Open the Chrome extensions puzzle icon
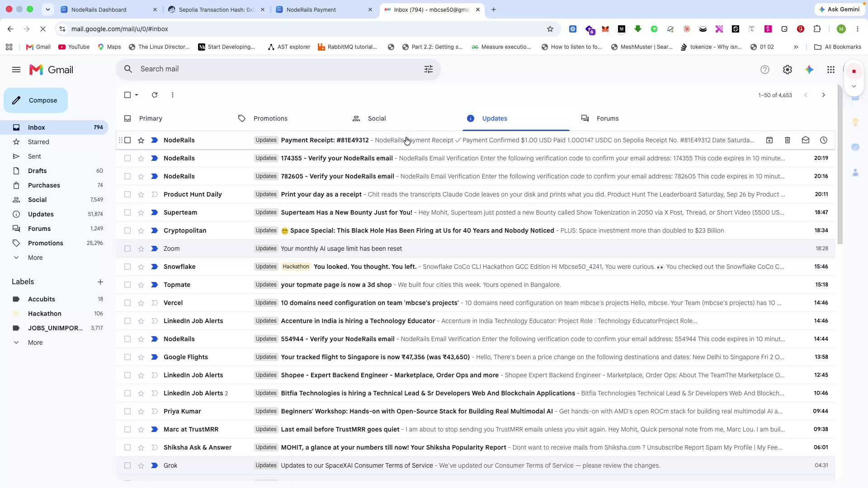868x488 pixels. pos(817,29)
